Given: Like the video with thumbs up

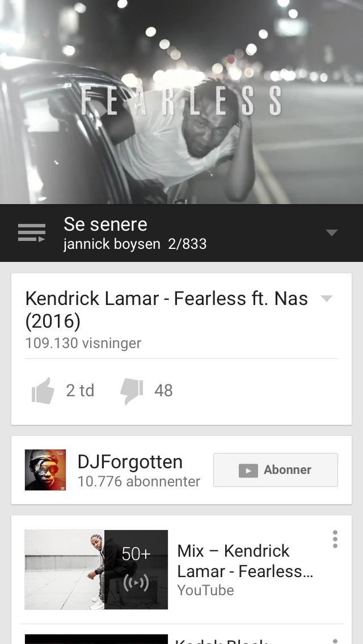Looking at the screenshot, I should [43, 391].
